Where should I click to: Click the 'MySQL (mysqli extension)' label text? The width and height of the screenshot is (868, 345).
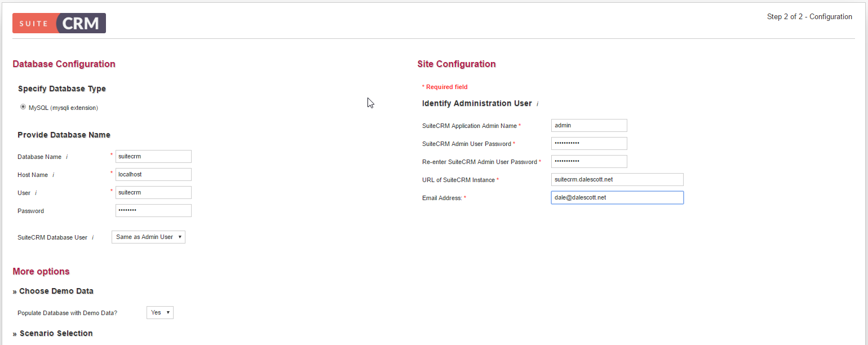63,108
